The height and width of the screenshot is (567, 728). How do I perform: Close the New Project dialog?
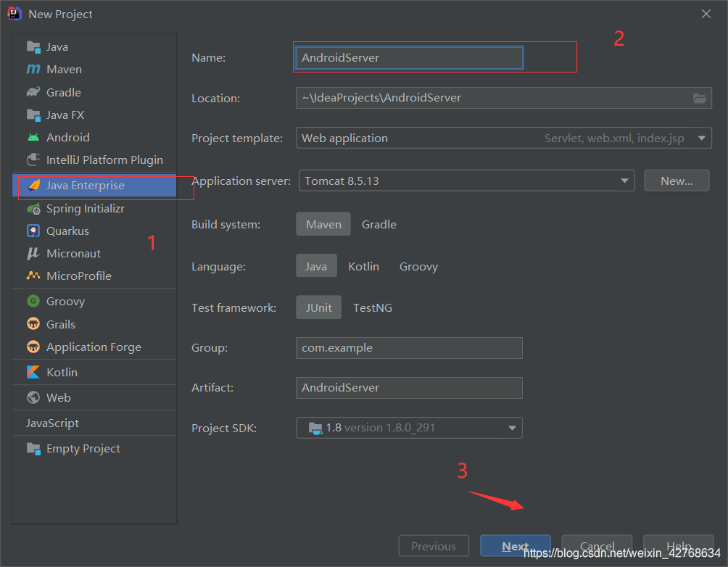(706, 14)
